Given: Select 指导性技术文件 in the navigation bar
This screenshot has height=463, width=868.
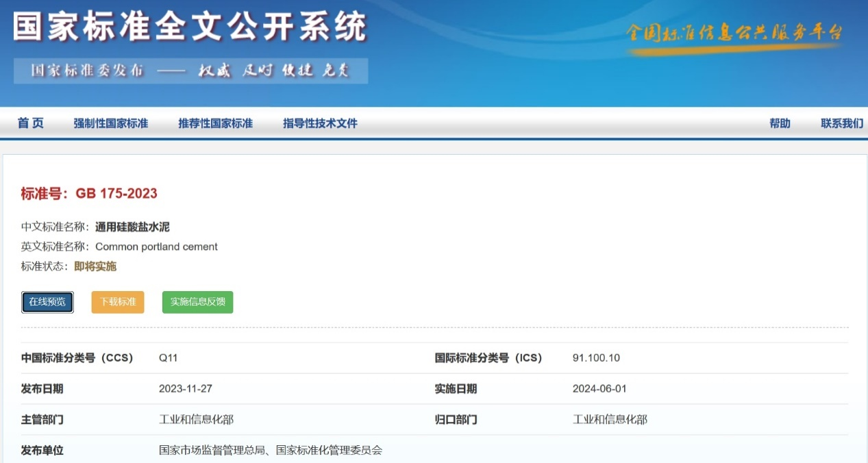Looking at the screenshot, I should pos(320,123).
